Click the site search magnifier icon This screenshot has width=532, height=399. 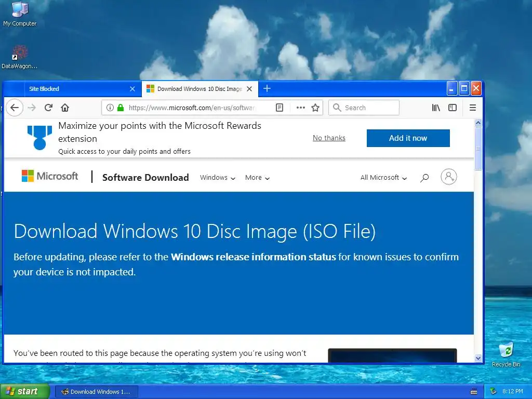tap(424, 178)
